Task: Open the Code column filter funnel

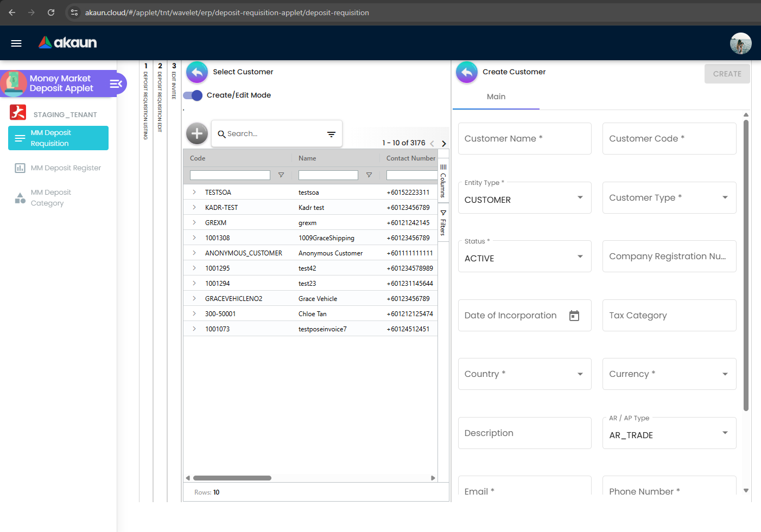Action: click(x=281, y=175)
